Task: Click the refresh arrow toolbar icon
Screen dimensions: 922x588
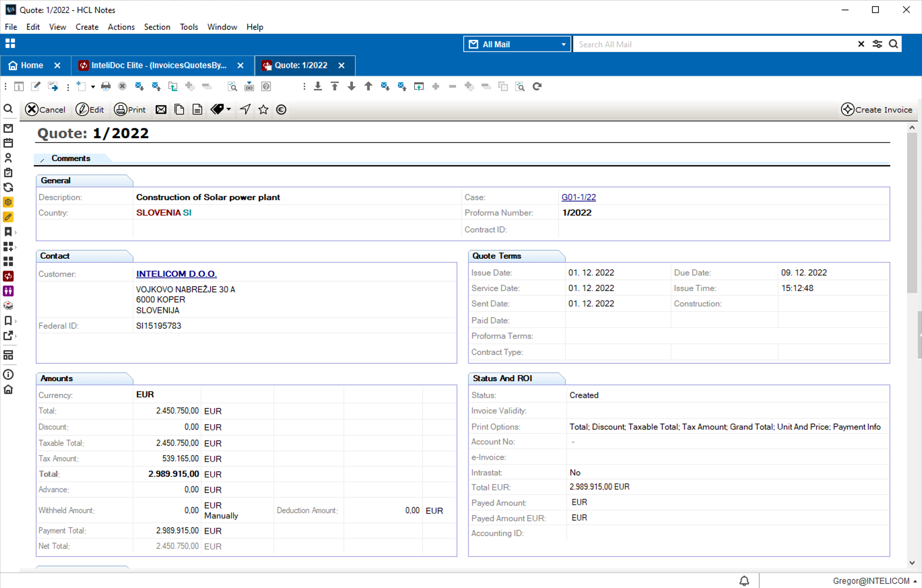Action: [537, 87]
